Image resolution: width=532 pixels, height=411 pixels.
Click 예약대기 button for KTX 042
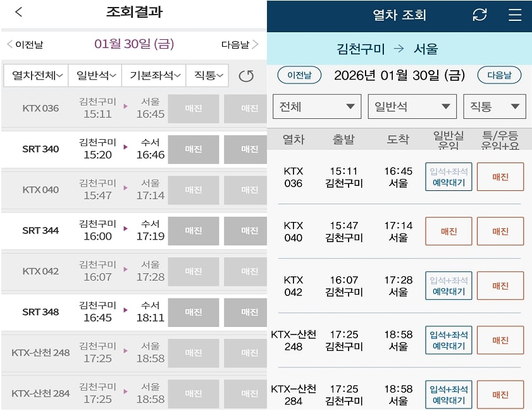point(448,285)
